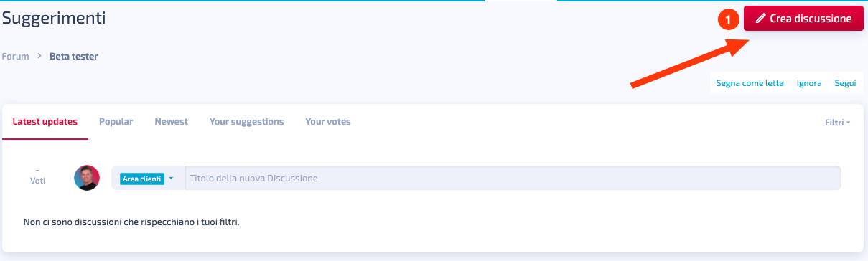The height and width of the screenshot is (261, 868).
Task: Open the Your suggestions tab
Action: click(247, 122)
